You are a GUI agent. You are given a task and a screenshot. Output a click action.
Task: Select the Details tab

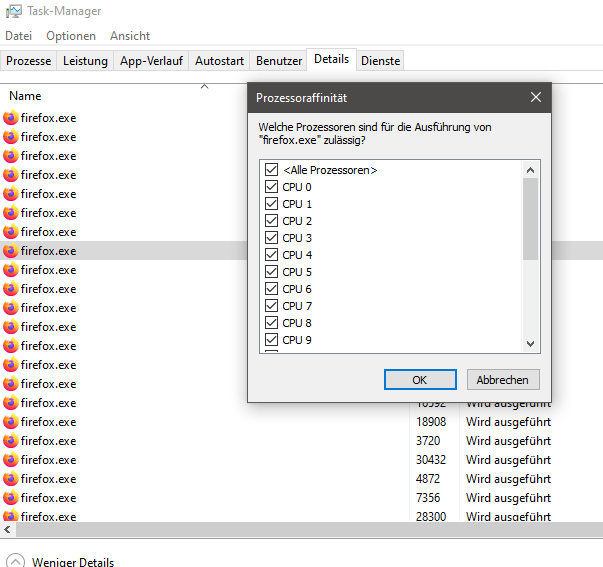point(331,59)
